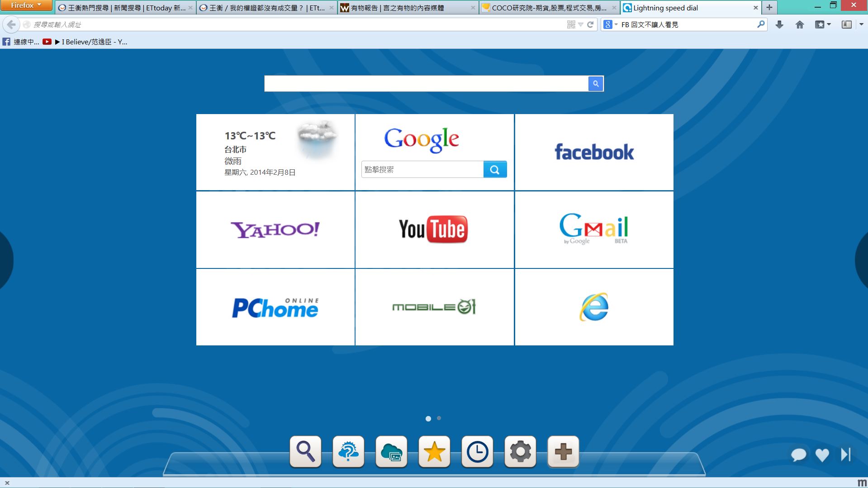Image resolution: width=868 pixels, height=488 pixels.
Task: Open the I Believe/范逸臣 YouTube bookmark
Action: 85,42
